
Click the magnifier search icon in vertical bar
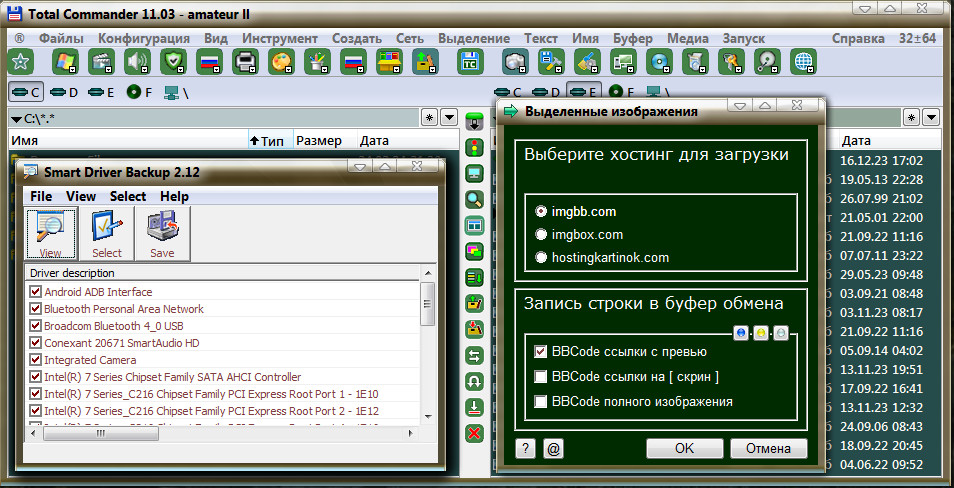point(474,198)
